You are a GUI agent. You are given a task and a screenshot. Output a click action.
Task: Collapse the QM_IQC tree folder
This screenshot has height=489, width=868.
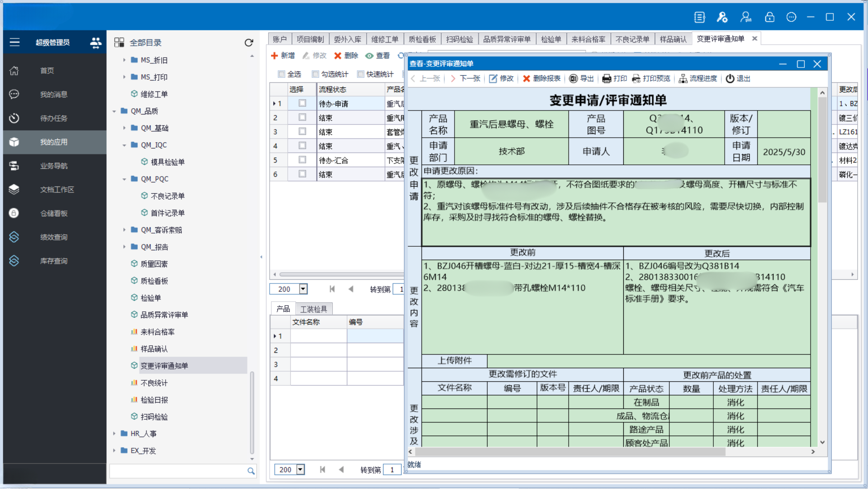[x=124, y=145]
